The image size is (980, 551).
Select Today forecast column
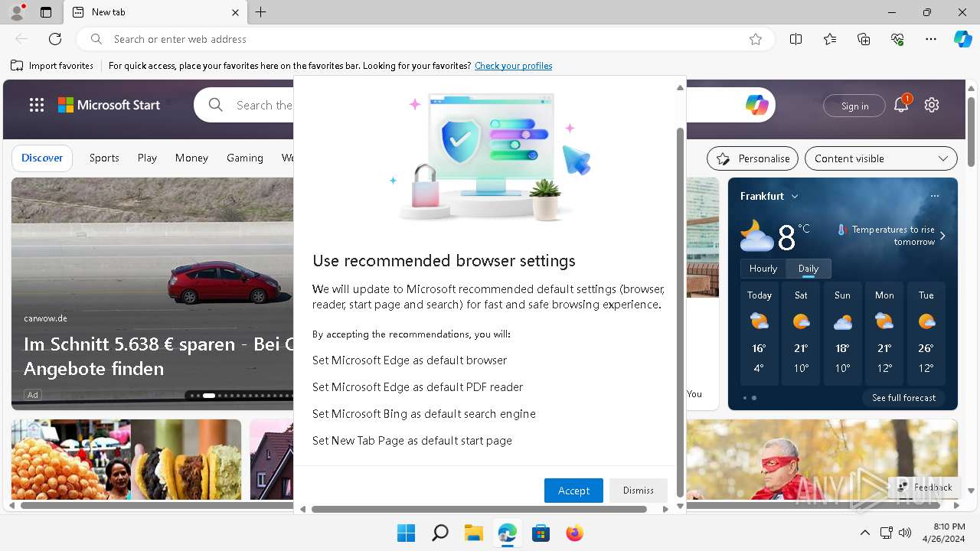coord(759,334)
